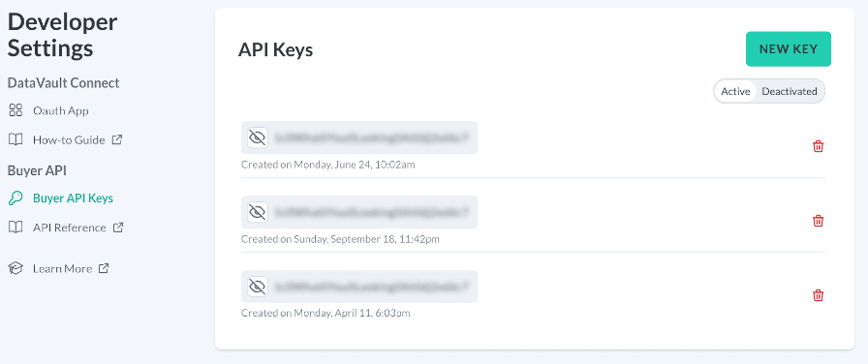This screenshot has width=868, height=364.
Task: Click the API Reference book icon
Action: tap(15, 227)
